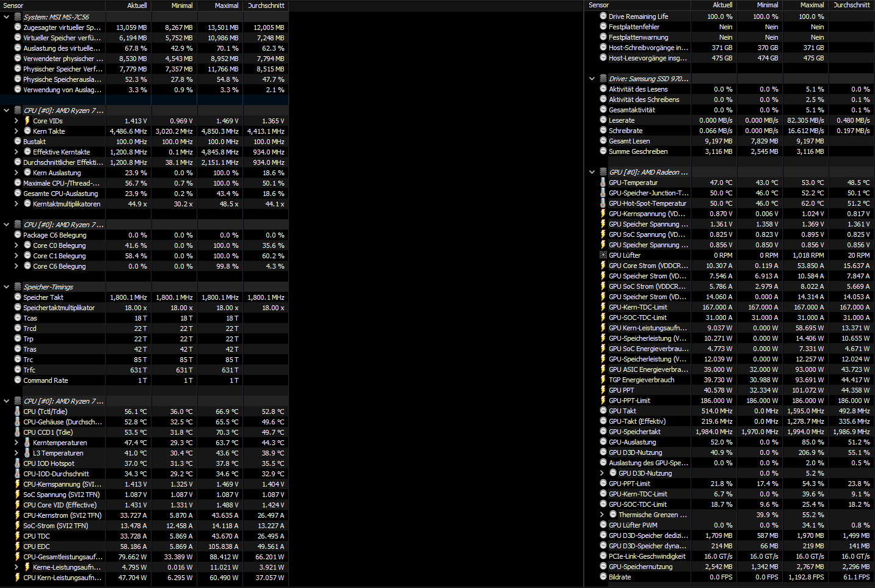Screen dimensions: 875x588
Task: Expand the L3 Temperaturen row
Action: point(16,453)
